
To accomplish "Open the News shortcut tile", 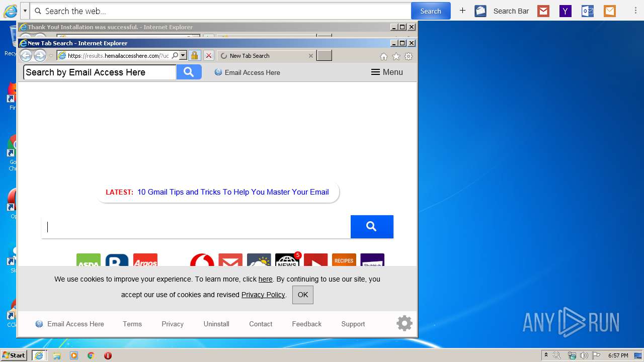I will point(287,260).
